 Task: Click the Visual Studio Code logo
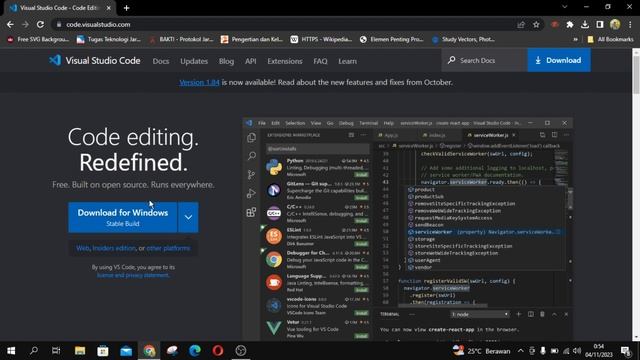pos(95,60)
